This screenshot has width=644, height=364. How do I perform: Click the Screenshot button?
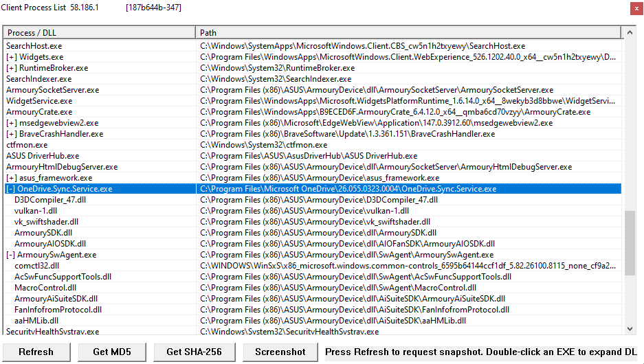pos(280,352)
